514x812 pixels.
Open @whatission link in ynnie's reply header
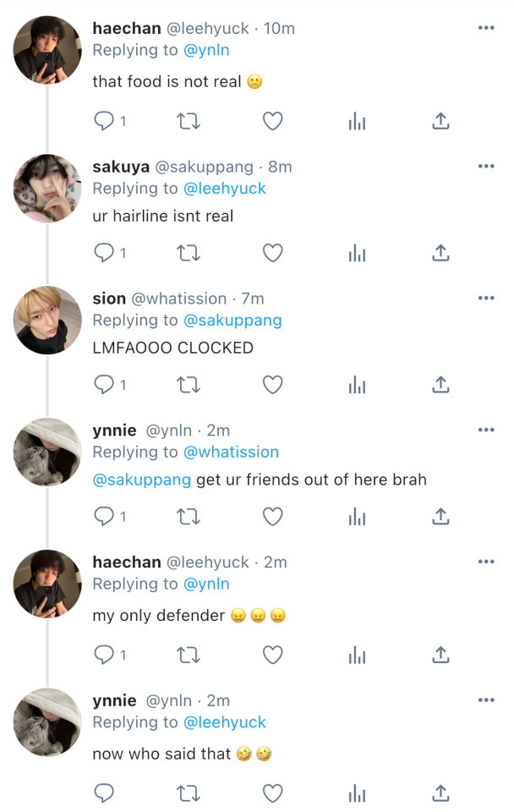click(231, 453)
